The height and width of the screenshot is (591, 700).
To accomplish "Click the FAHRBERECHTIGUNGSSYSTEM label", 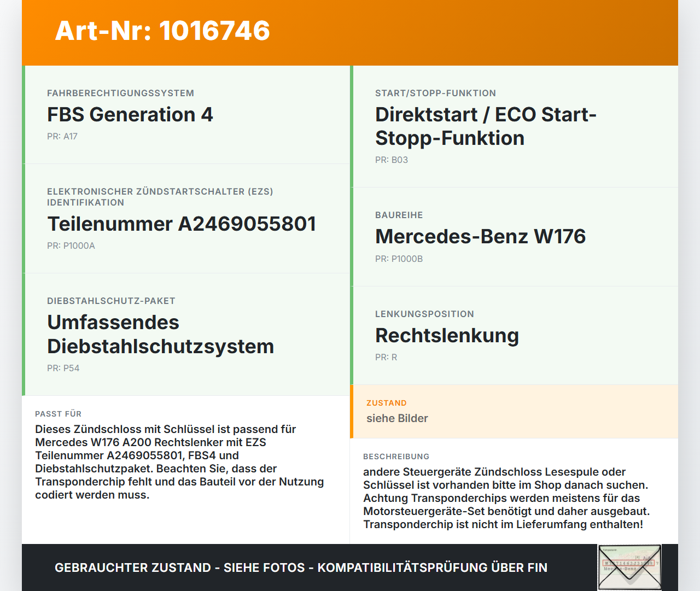I will pyautogui.click(x=120, y=93).
